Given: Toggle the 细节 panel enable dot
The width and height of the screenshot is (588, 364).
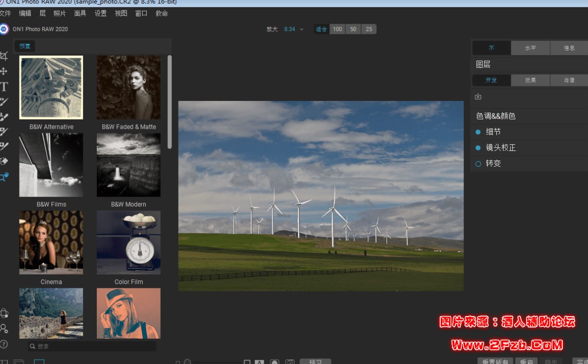Looking at the screenshot, I should pos(478,132).
